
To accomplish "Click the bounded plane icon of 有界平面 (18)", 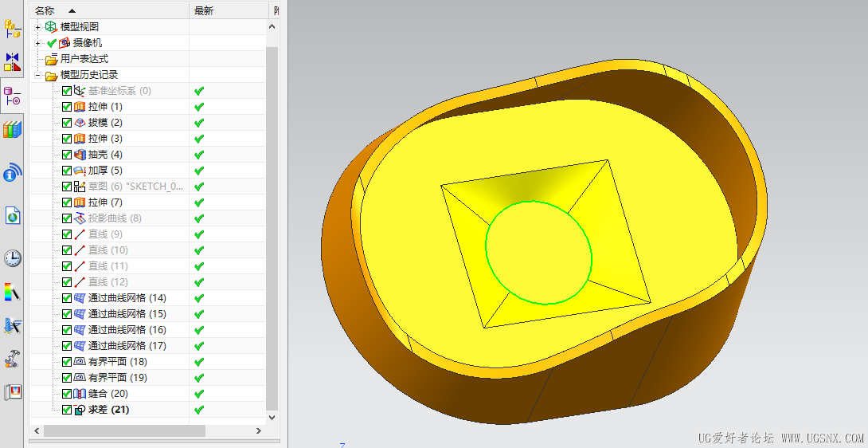I will (80, 362).
